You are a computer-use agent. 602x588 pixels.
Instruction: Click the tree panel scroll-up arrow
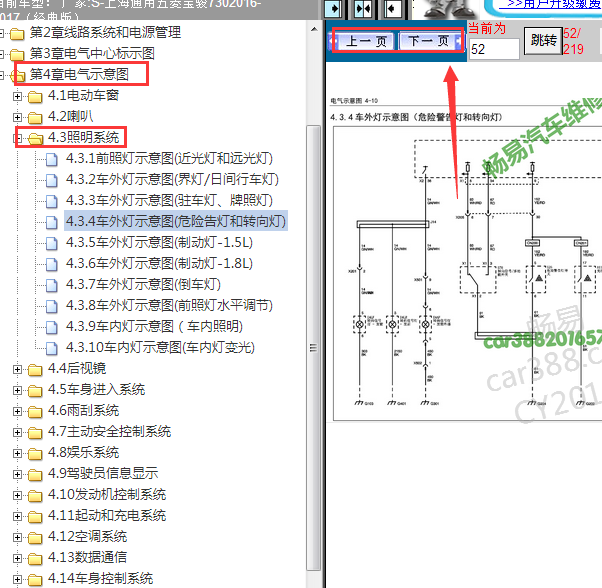click(314, 29)
